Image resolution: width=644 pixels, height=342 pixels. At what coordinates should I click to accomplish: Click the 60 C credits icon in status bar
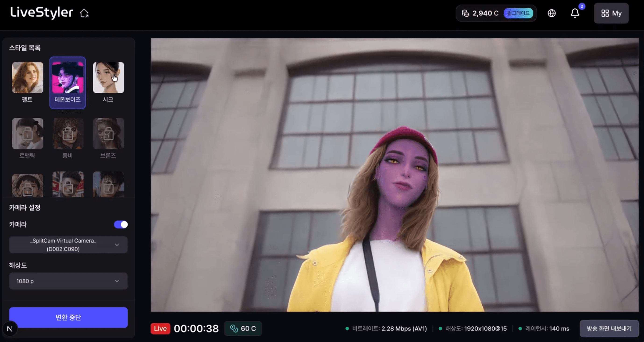point(235,328)
